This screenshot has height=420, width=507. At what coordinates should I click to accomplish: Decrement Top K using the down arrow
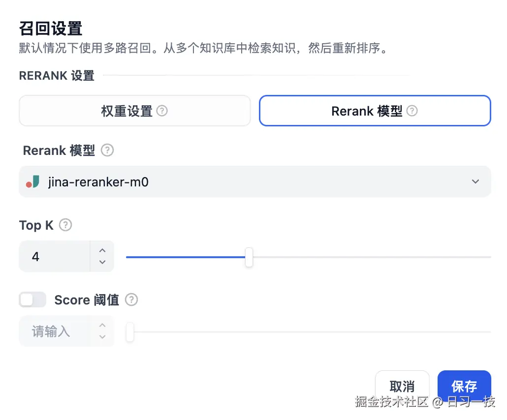(x=102, y=262)
